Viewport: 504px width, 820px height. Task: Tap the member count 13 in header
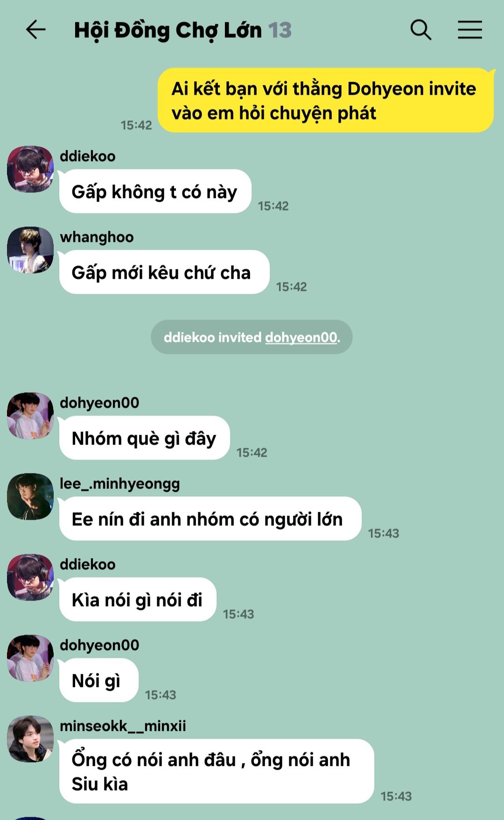pos(280,30)
